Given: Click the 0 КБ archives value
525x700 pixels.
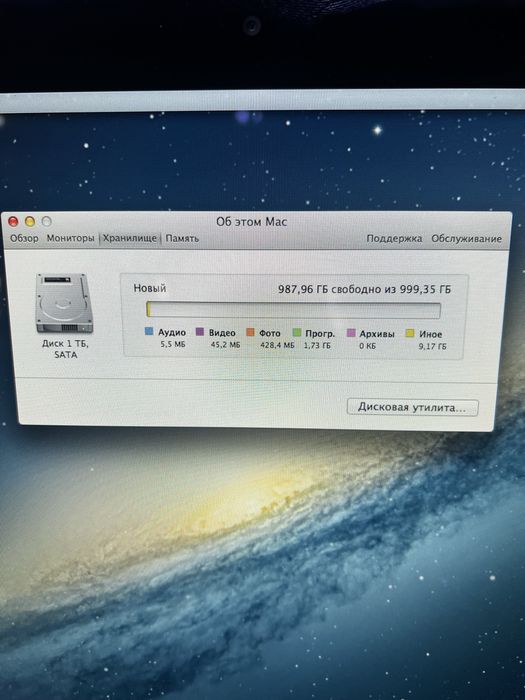Looking at the screenshot, I should 367,346.
